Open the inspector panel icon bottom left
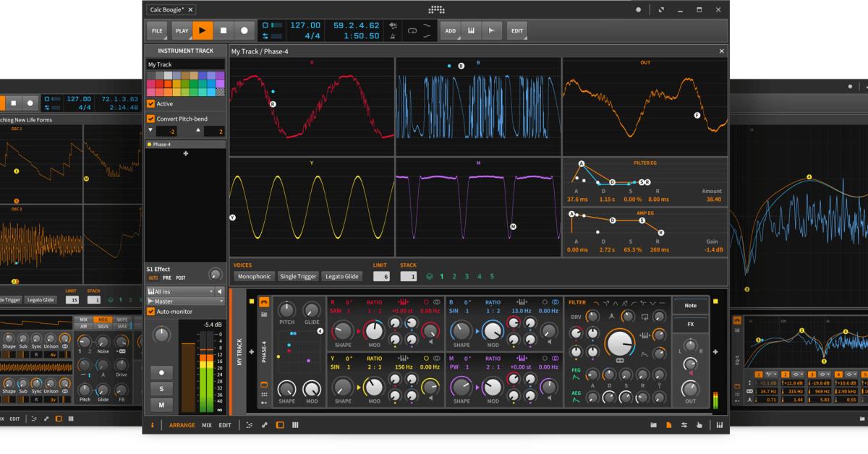This screenshot has width=868, height=454. click(x=153, y=425)
